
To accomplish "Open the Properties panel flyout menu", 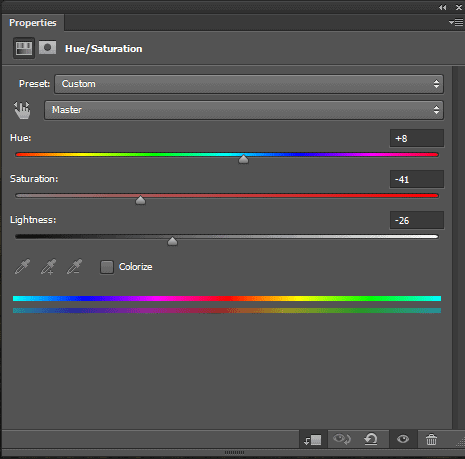I will pyautogui.click(x=456, y=23).
